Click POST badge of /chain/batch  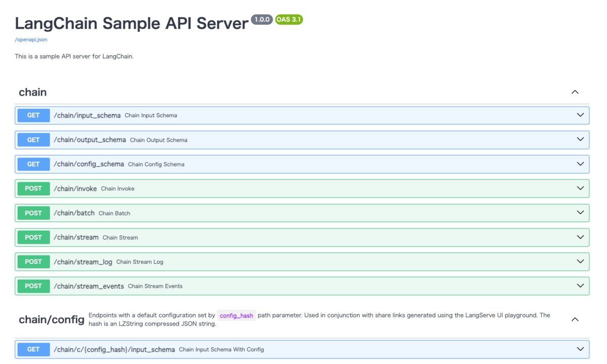pos(33,213)
